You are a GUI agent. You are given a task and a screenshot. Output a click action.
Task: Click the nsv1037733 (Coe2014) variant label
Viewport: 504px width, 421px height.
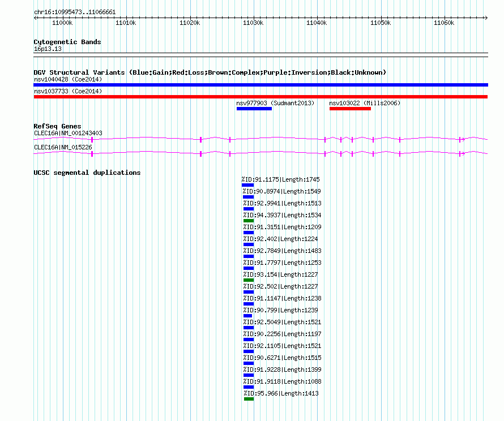point(68,91)
